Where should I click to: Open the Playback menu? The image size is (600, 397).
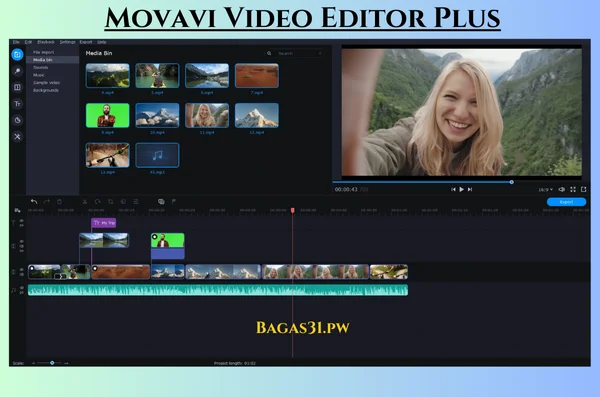(46, 42)
